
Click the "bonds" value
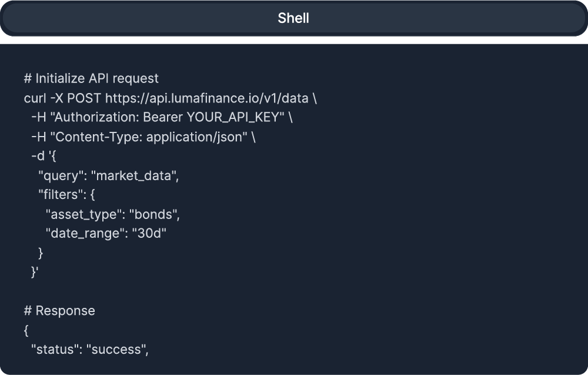[x=153, y=214]
